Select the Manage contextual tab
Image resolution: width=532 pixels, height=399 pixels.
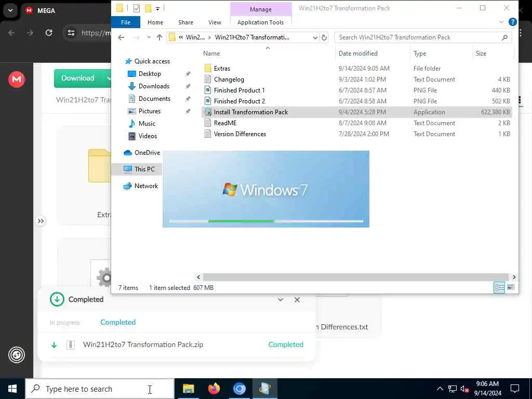click(261, 9)
